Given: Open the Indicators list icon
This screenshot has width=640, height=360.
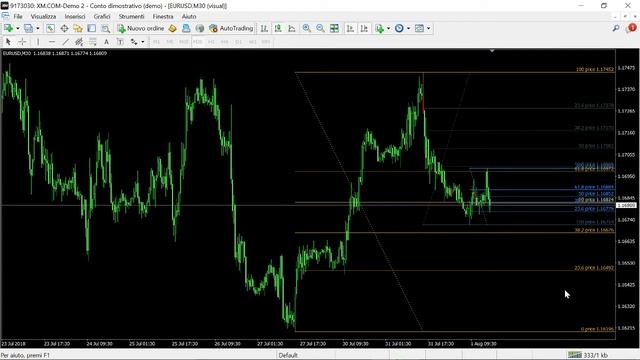Looking at the screenshot, I should pos(380,28).
